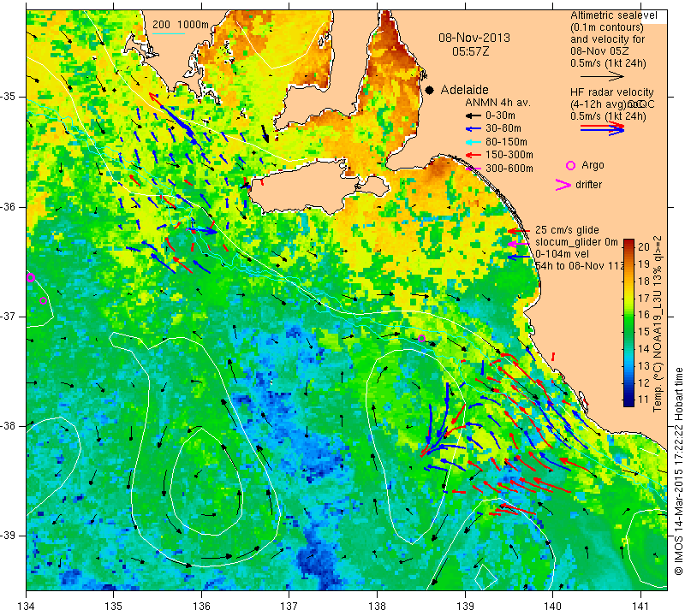This screenshot has height=616, width=685.
Task: Click the '-37' latitude axis label
Action: (9, 316)
